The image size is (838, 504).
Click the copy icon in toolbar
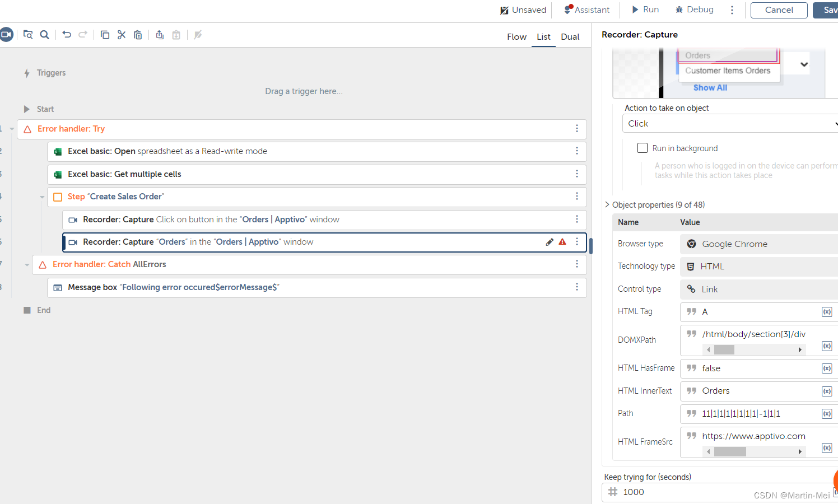coord(105,35)
